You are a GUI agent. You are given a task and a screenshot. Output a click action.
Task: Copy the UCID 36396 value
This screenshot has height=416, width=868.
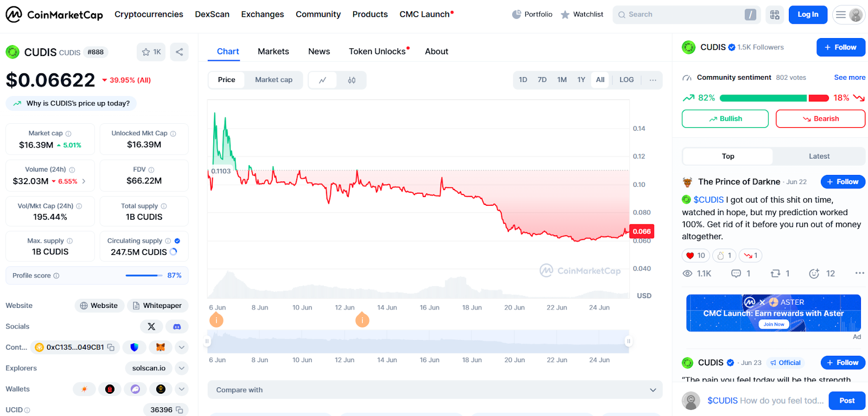[180, 410]
